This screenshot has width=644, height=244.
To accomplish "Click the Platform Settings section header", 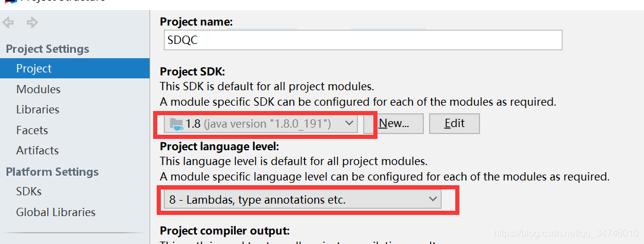I will 52,172.
